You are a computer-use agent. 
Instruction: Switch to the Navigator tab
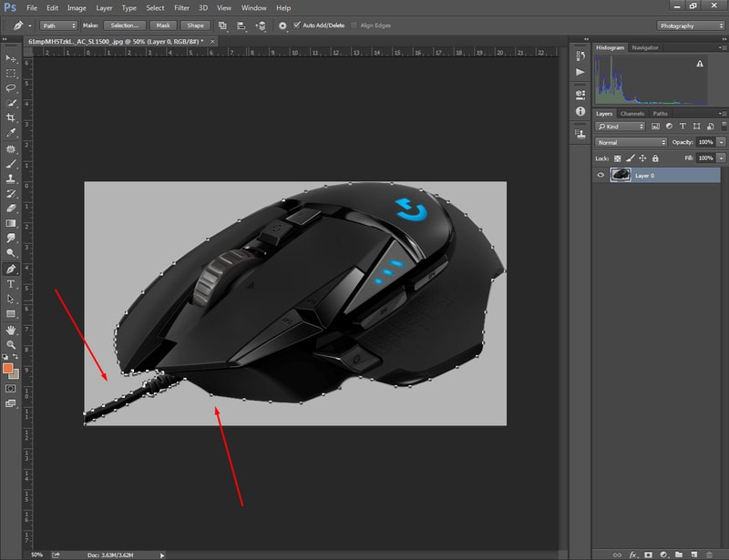[645, 47]
